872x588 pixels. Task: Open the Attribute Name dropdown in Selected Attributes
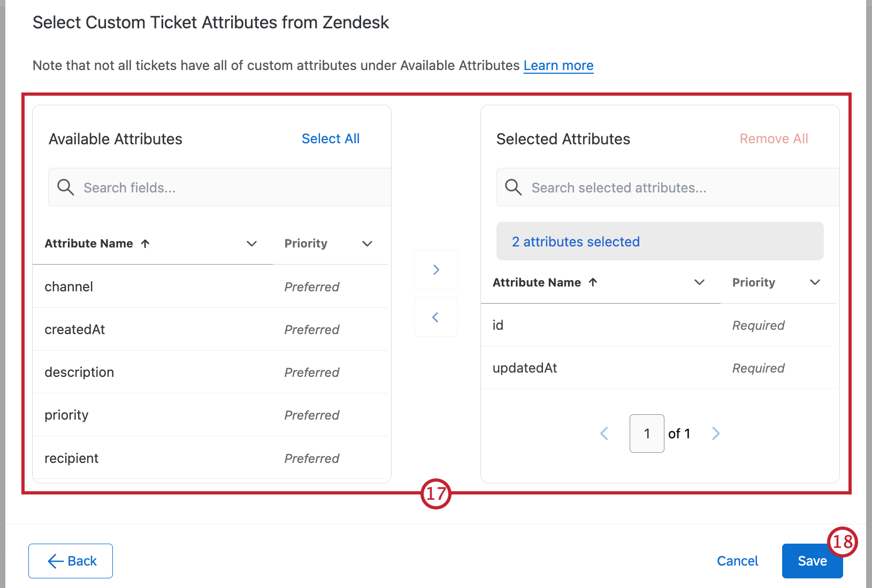[x=699, y=282]
